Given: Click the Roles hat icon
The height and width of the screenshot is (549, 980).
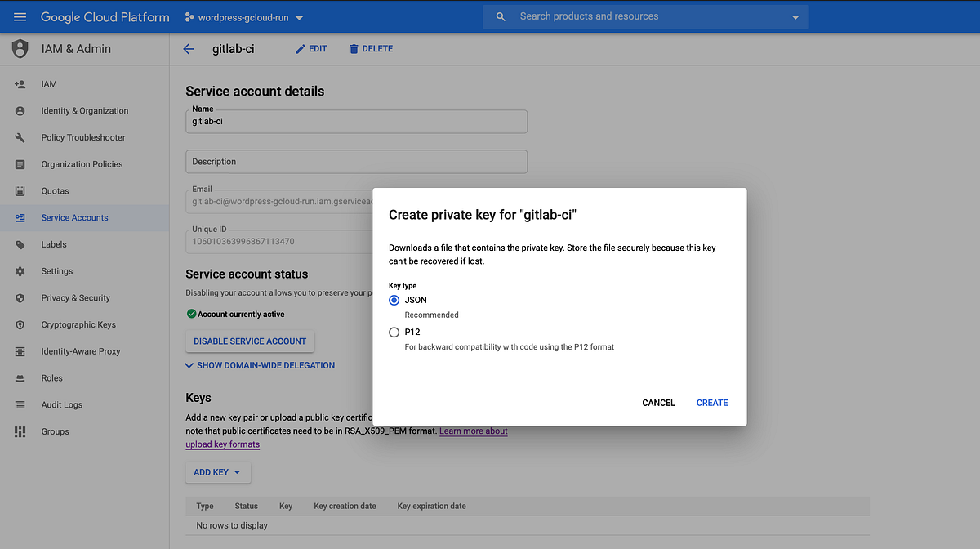Looking at the screenshot, I should (20, 378).
